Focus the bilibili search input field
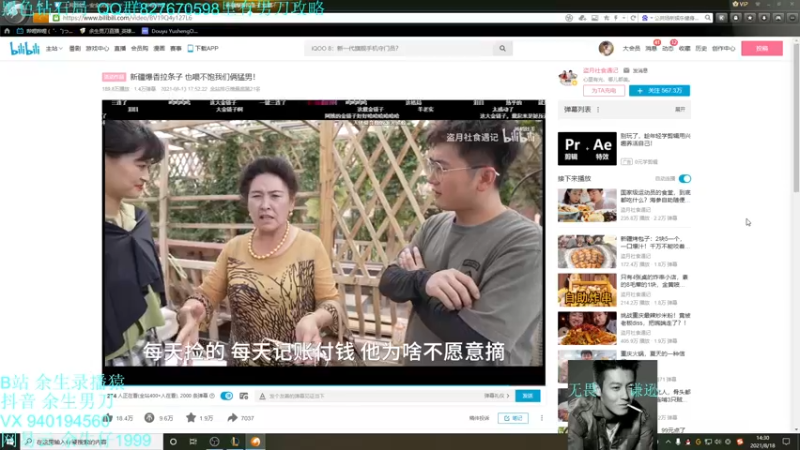Image resolution: width=800 pixels, height=450 pixels. pos(399,48)
